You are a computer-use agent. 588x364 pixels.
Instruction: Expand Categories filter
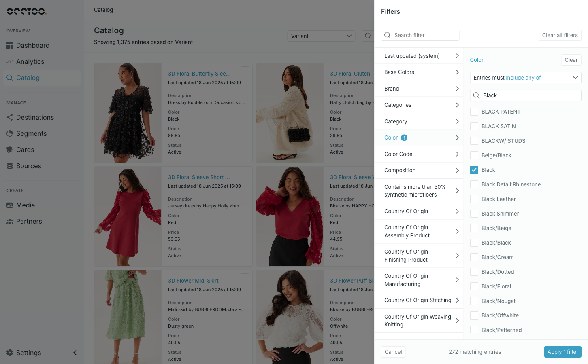click(419, 105)
